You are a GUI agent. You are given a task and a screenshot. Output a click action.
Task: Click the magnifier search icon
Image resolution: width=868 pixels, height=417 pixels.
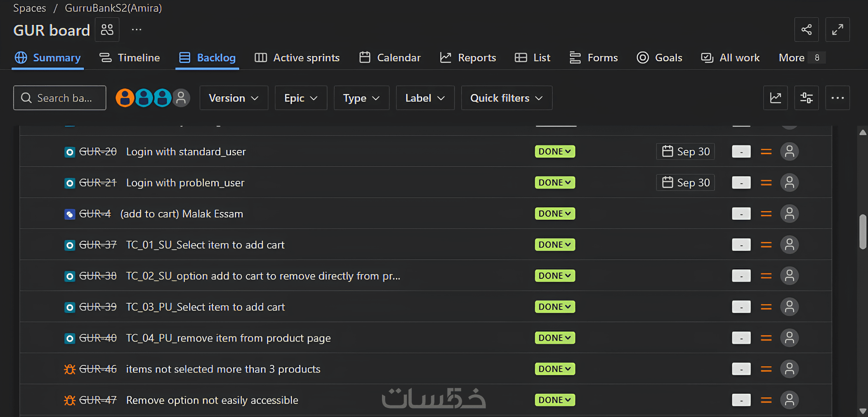[26, 98]
